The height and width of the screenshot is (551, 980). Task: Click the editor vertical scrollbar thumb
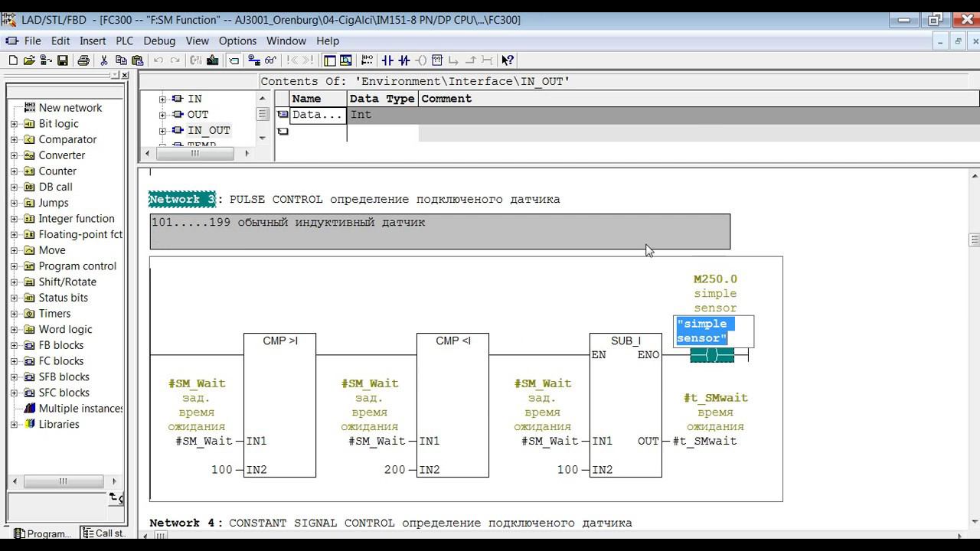click(974, 240)
